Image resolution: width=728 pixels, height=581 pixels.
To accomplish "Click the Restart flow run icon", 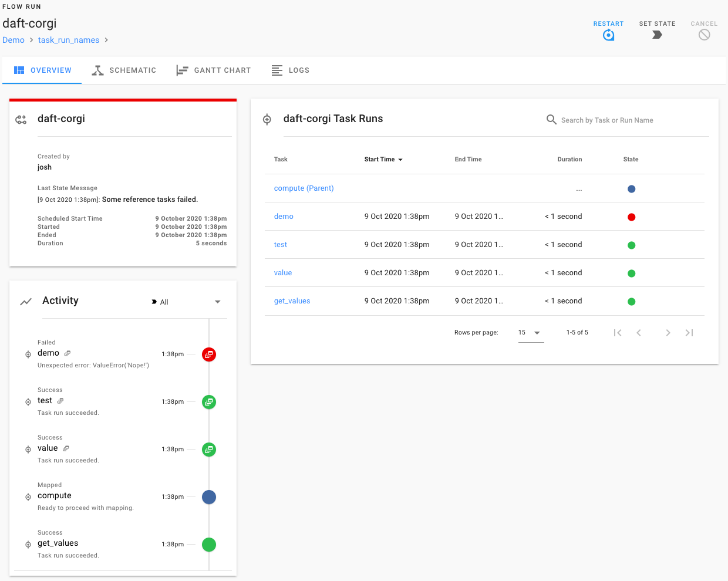I will tap(608, 35).
